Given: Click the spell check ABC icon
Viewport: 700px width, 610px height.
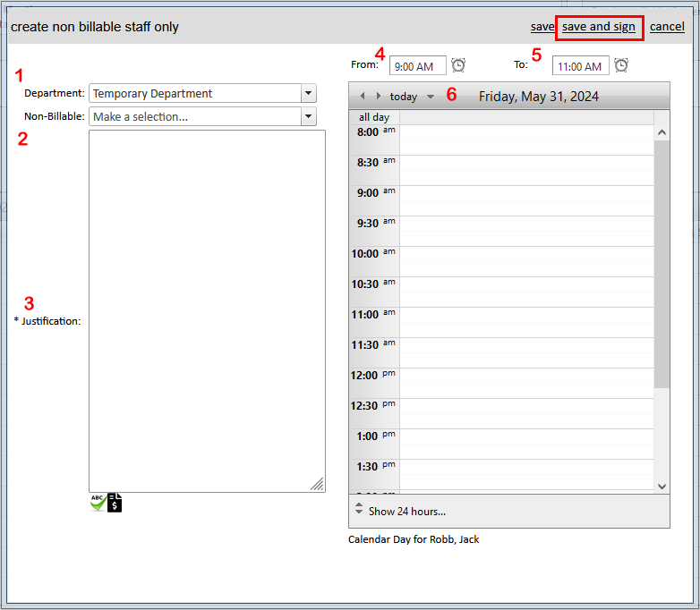Looking at the screenshot, I should pyautogui.click(x=97, y=503).
